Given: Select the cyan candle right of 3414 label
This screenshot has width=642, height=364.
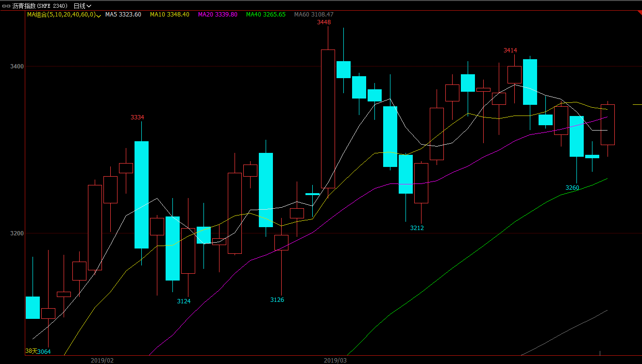Looking at the screenshot, I should [x=530, y=82].
